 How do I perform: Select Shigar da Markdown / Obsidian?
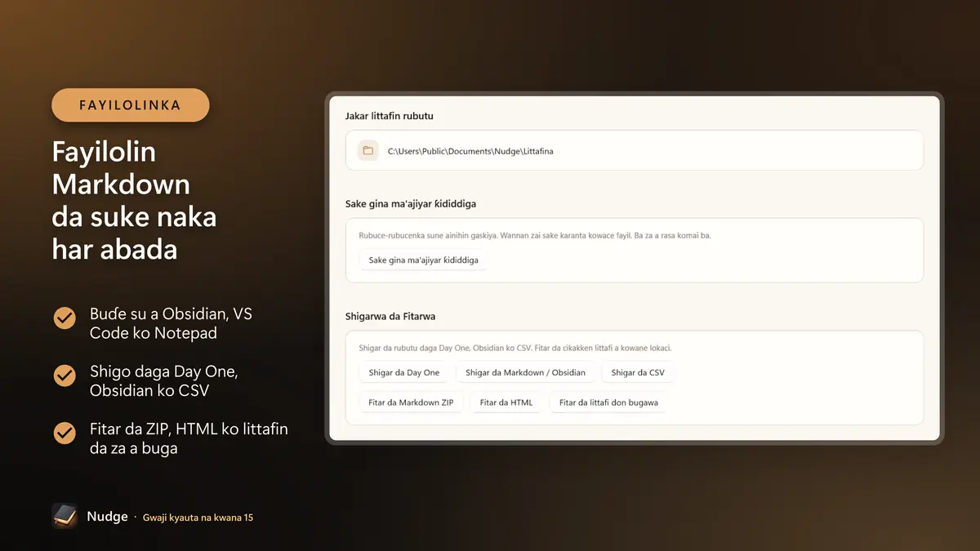coord(525,372)
